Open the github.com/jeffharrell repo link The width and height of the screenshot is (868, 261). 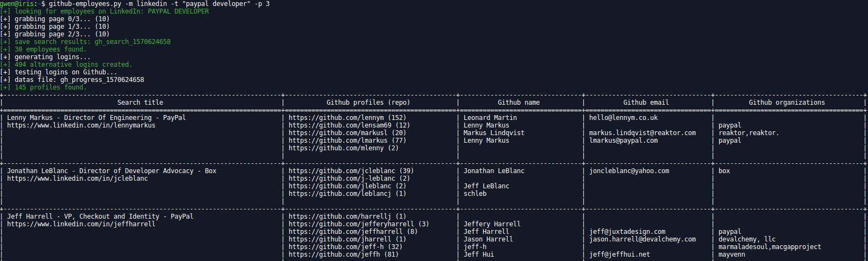tap(353, 232)
